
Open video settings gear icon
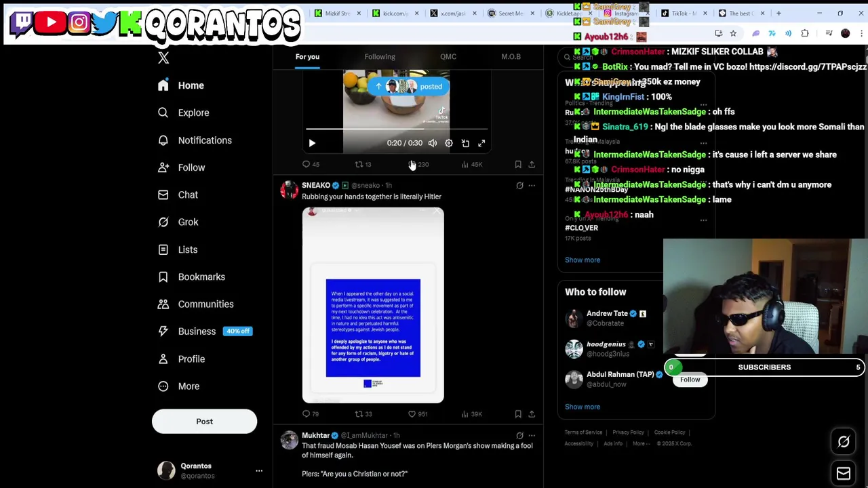pyautogui.click(x=449, y=143)
